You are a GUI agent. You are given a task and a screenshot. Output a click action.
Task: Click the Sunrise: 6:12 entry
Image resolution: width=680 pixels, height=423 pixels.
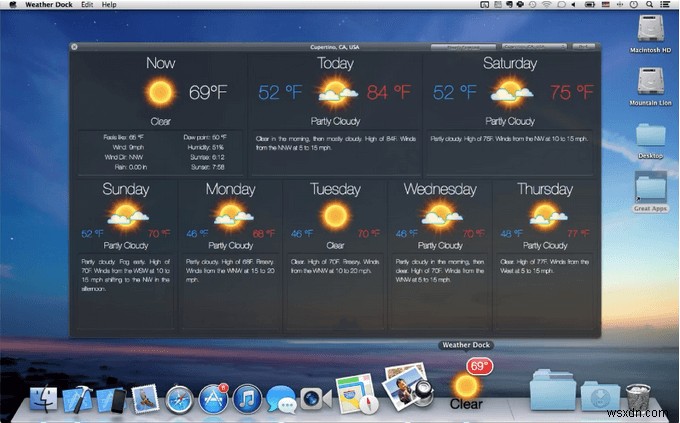pos(207,157)
